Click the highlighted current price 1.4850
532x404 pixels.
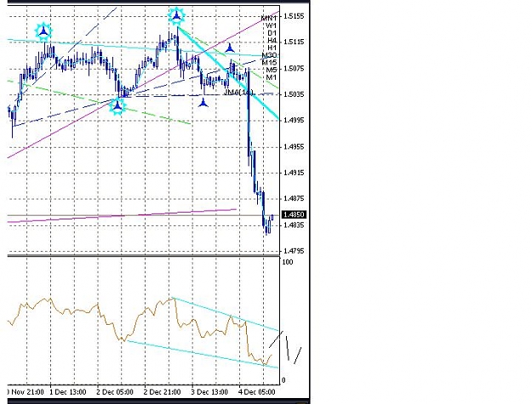[295, 214]
